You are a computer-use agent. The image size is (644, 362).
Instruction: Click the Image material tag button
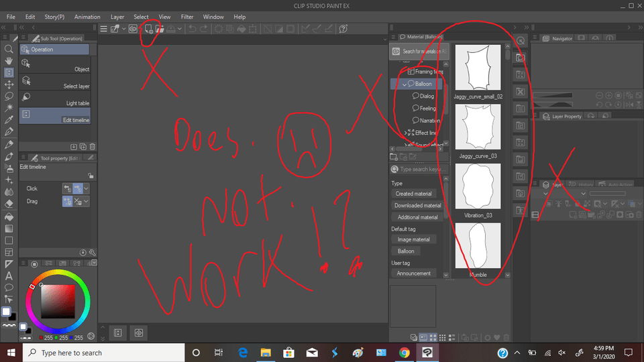(414, 240)
